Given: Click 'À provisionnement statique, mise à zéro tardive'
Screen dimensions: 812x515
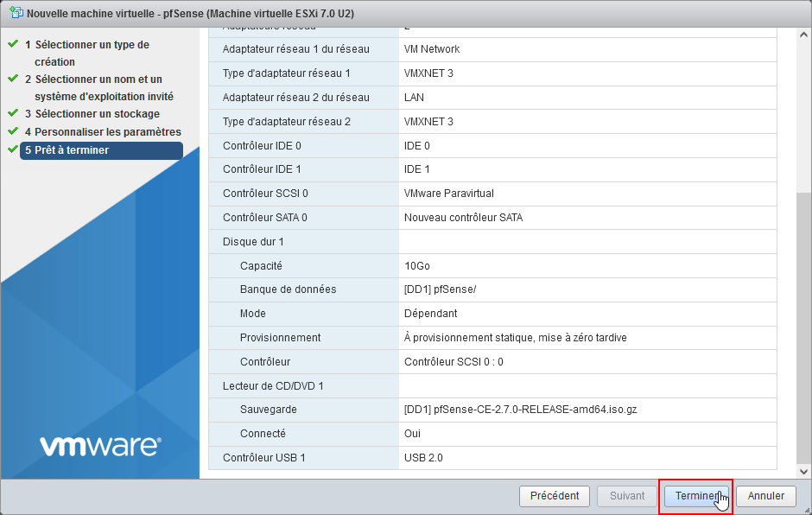Looking at the screenshot, I should click(x=515, y=338).
